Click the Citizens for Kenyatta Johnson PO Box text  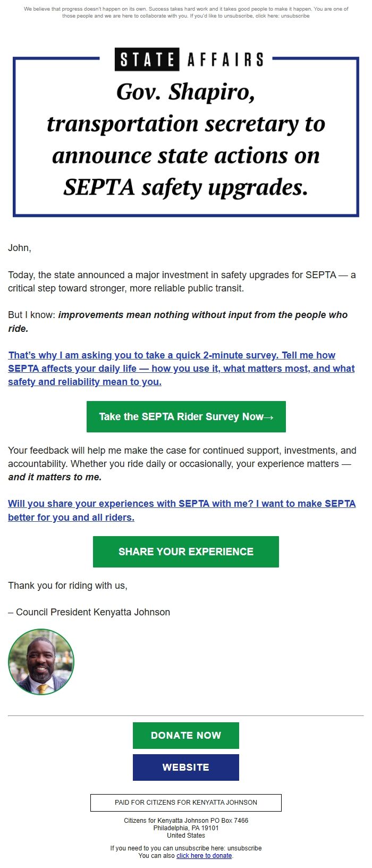click(x=186, y=821)
